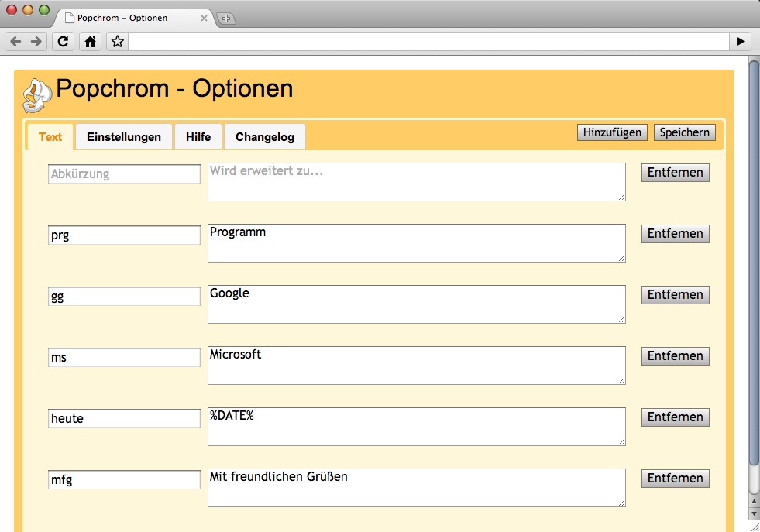Click the Speichern button

click(685, 132)
